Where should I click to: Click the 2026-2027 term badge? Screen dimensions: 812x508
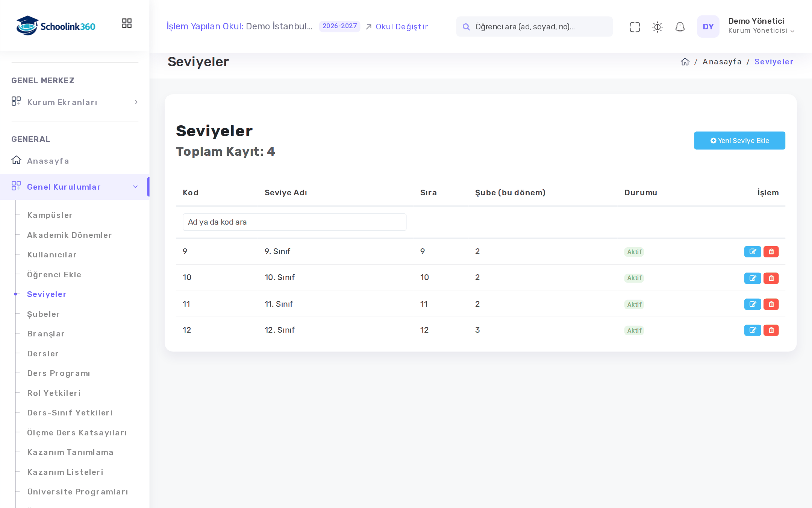click(x=339, y=26)
